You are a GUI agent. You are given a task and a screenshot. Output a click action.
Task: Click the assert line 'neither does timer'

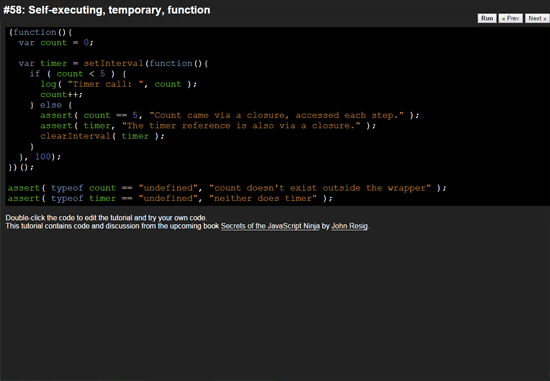[x=170, y=199]
